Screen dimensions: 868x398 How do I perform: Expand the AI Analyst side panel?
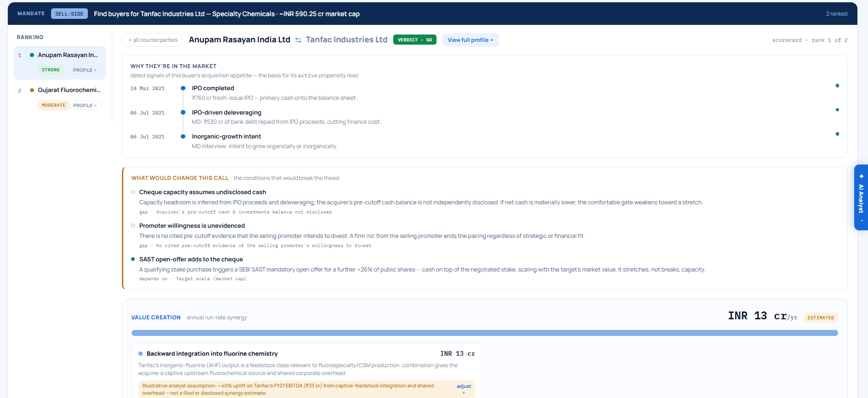(861, 197)
